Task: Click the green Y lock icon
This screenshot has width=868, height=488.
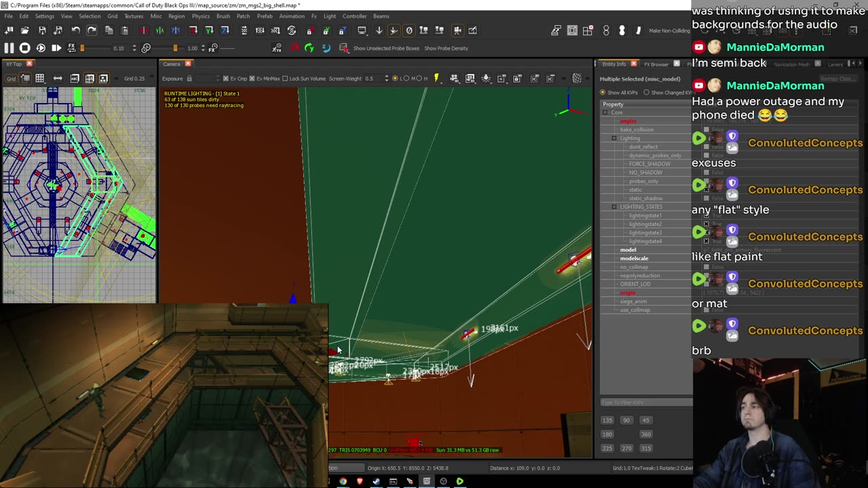Action: (326, 30)
